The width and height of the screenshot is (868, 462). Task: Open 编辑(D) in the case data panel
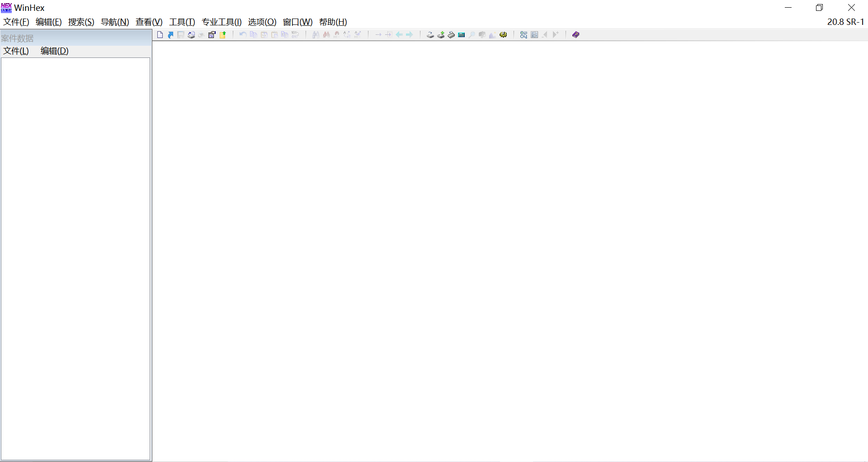pyautogui.click(x=55, y=51)
